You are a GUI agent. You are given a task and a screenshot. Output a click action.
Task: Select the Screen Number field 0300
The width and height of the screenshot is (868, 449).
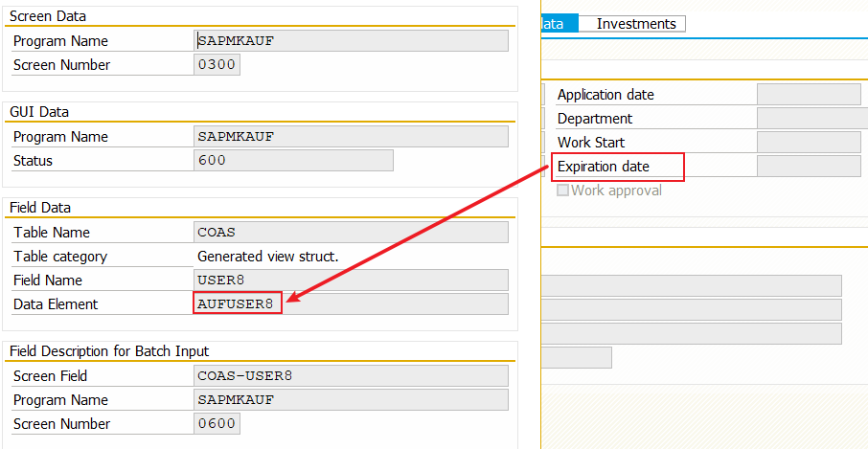(x=217, y=65)
